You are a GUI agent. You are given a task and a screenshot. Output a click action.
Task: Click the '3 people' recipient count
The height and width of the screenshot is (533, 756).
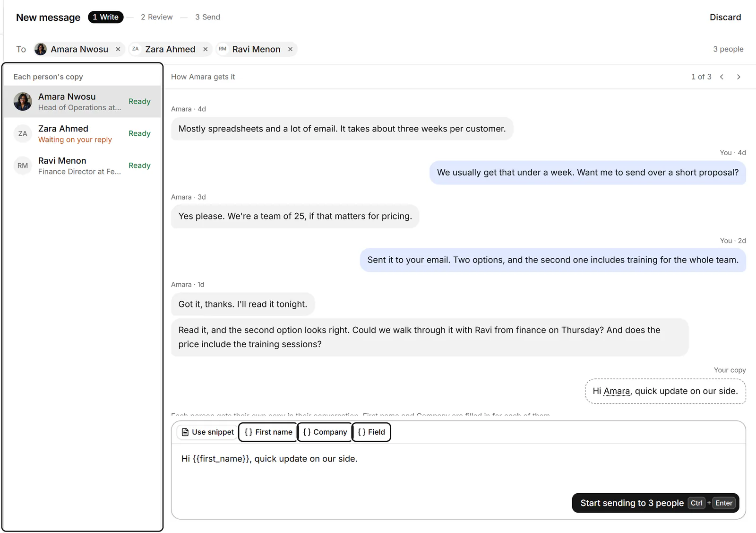click(728, 49)
